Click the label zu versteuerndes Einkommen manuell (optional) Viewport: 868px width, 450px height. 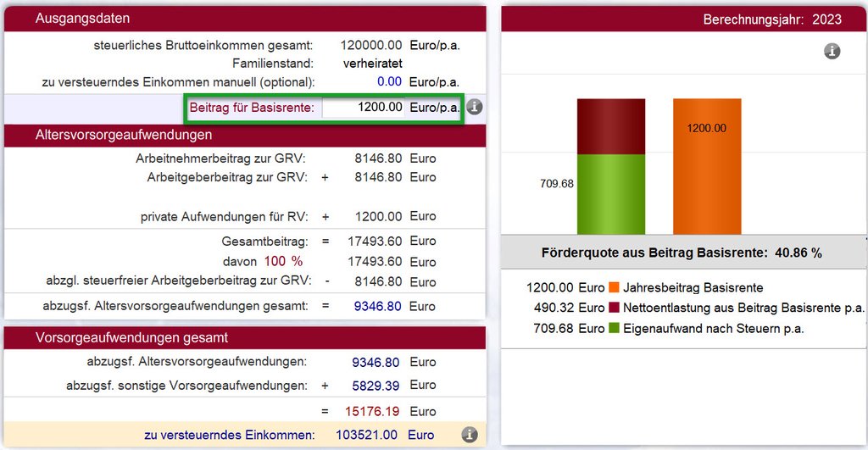click(x=178, y=82)
